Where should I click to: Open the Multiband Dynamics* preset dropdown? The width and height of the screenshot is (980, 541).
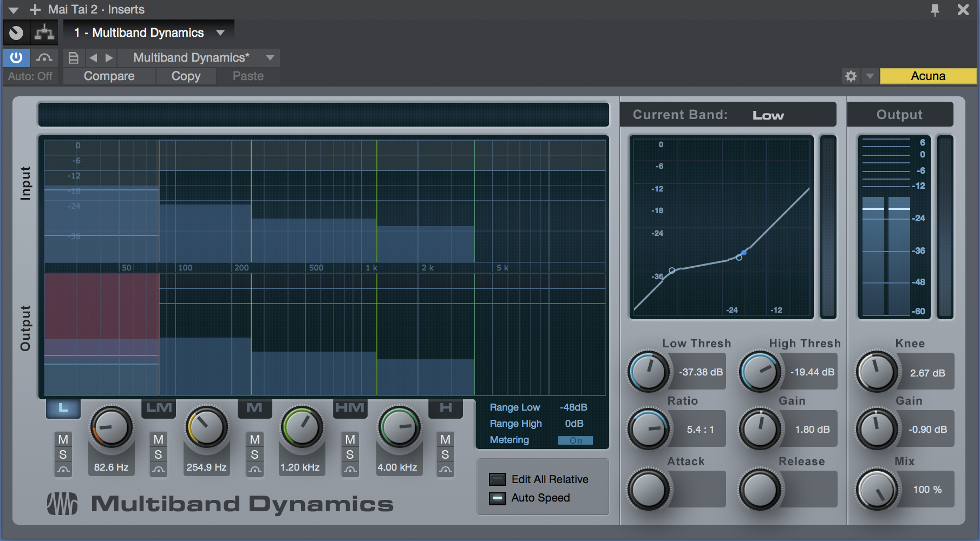coord(199,57)
